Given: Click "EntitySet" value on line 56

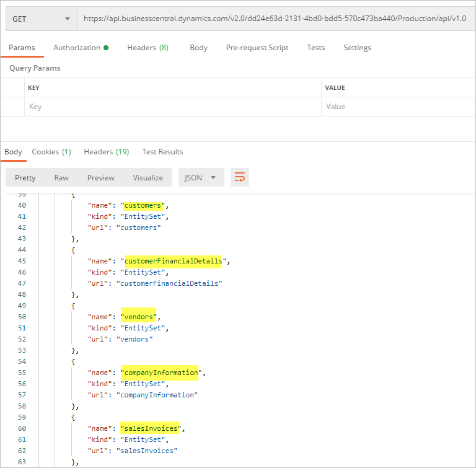Looking at the screenshot, I should click(143, 384).
